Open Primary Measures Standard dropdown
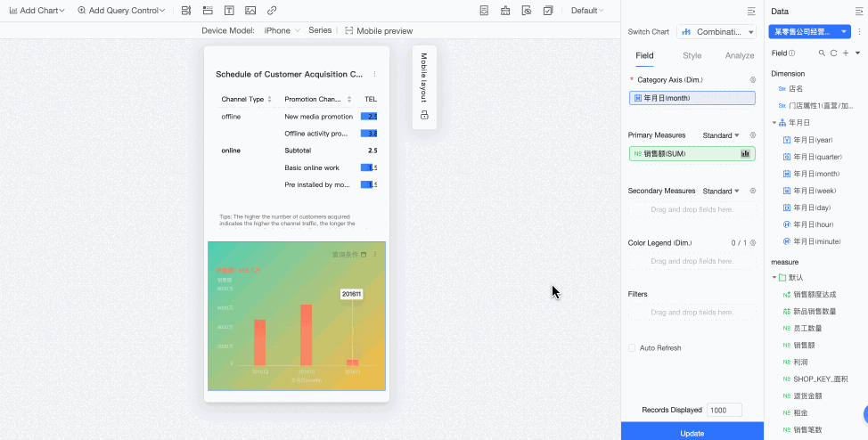This screenshot has height=440, width=868. (721, 135)
